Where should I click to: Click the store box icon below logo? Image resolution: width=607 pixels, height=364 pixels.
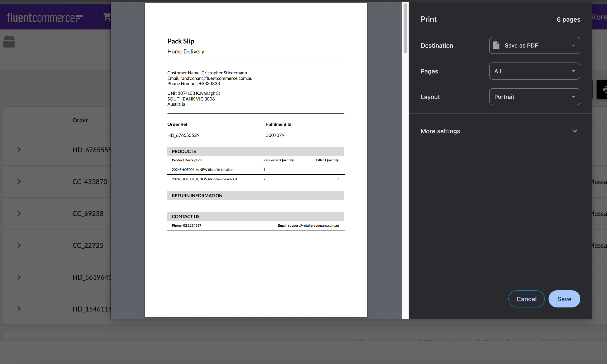pyautogui.click(x=9, y=42)
